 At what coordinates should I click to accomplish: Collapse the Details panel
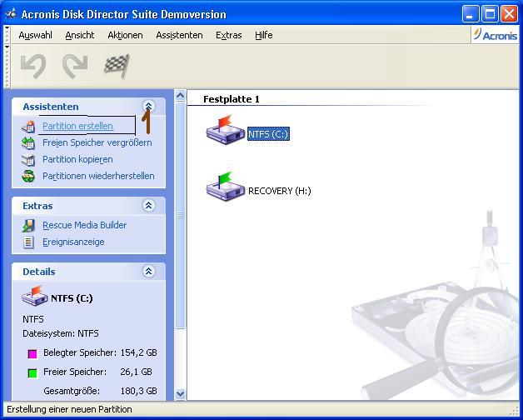tap(148, 271)
